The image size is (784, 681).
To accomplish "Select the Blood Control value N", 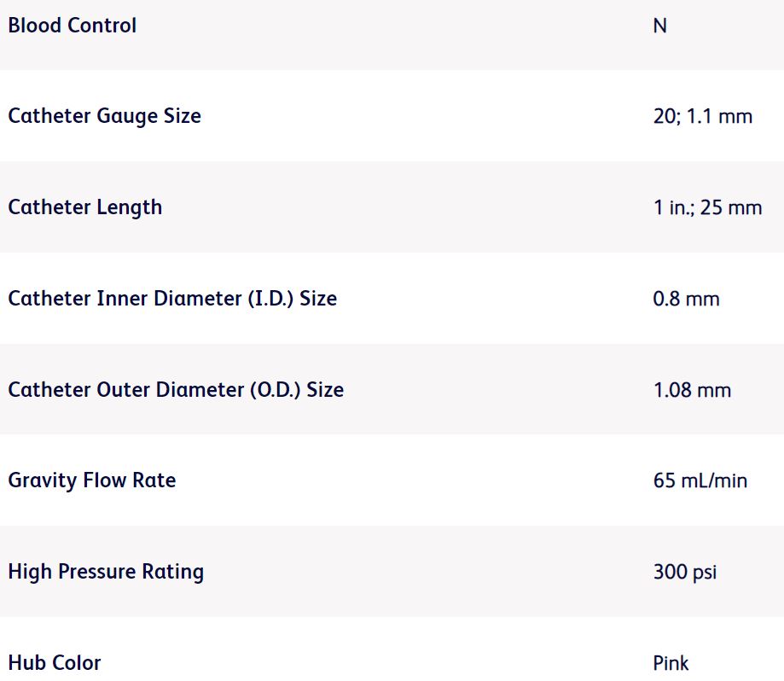I will (x=659, y=26).
